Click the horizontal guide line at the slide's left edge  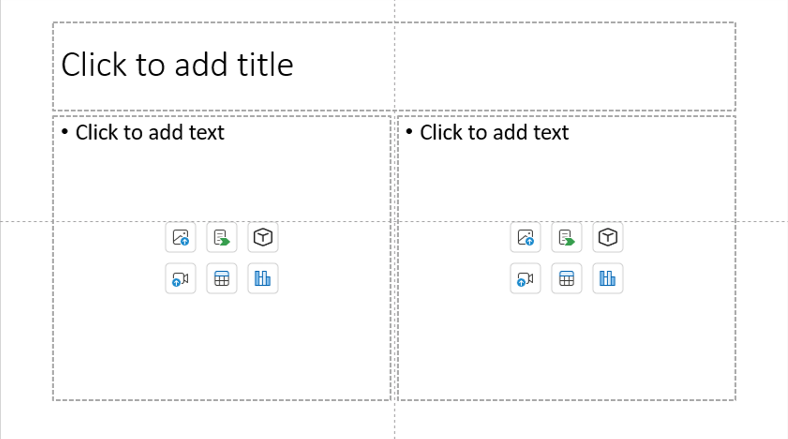point(26,221)
